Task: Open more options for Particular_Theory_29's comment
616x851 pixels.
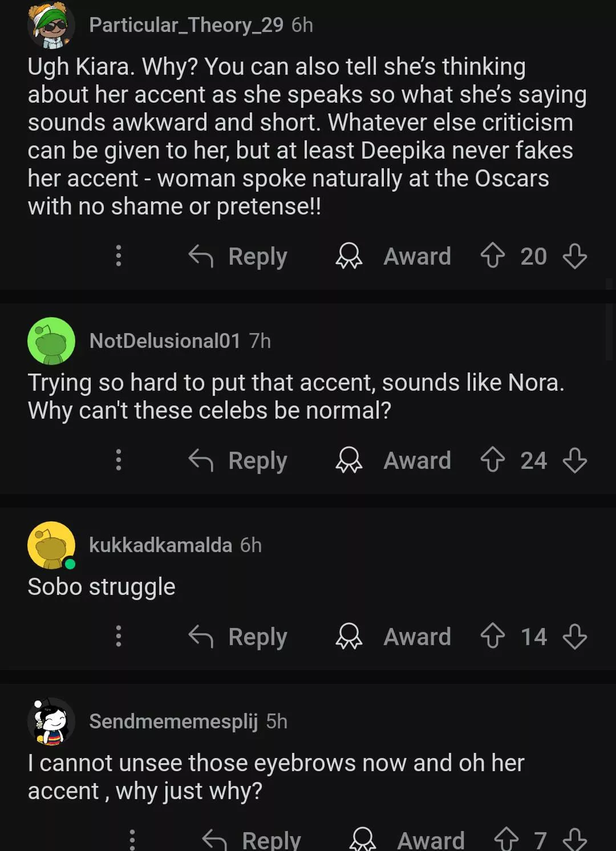Action: click(x=119, y=256)
